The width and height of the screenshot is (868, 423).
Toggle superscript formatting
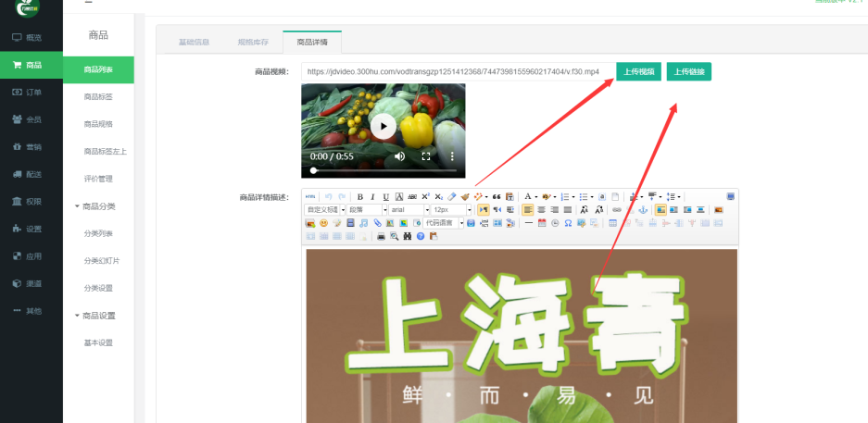(x=426, y=197)
